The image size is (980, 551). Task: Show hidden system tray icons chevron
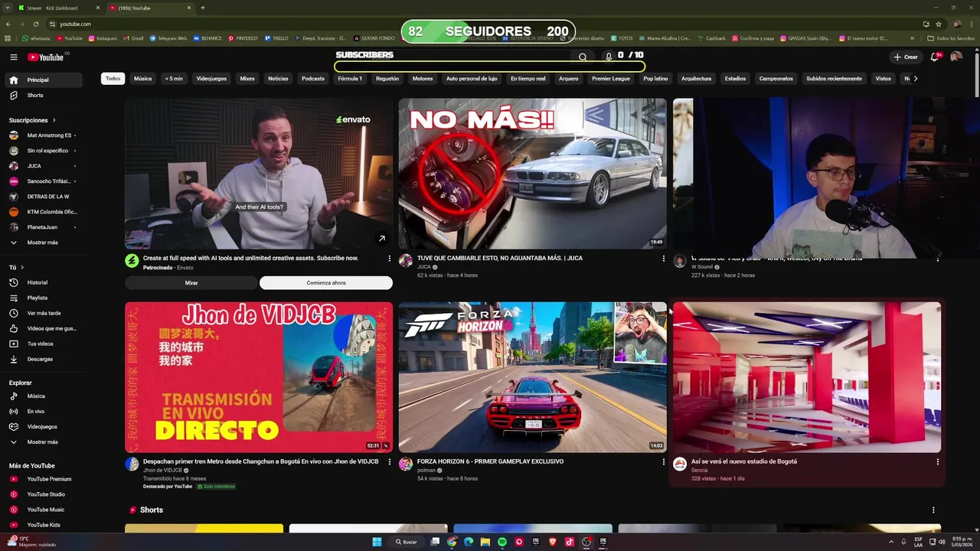(x=891, y=542)
